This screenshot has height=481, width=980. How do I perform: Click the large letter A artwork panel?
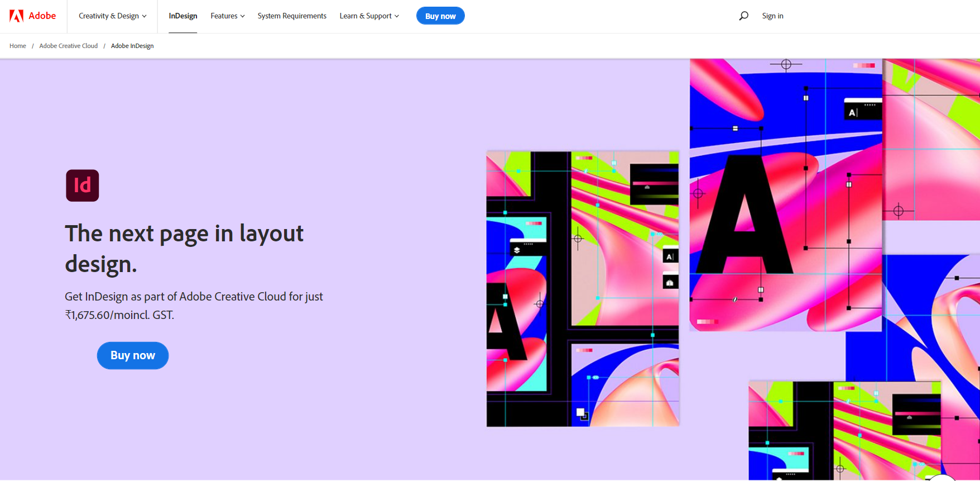(x=786, y=195)
